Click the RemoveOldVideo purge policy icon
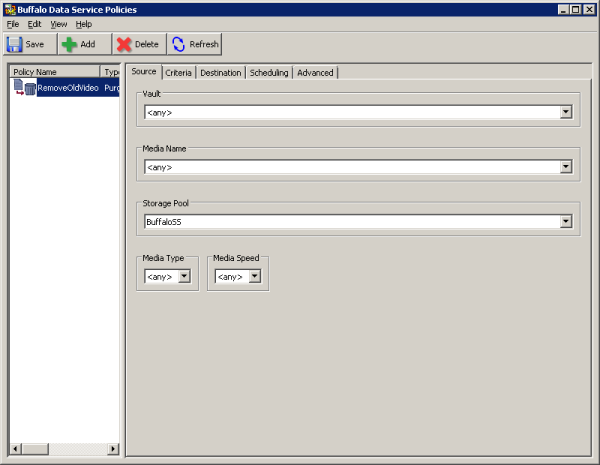Viewport: 600px width, 465px height. pos(24,88)
